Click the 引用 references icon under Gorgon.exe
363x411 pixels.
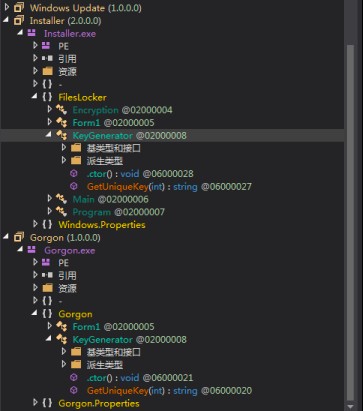click(47, 275)
